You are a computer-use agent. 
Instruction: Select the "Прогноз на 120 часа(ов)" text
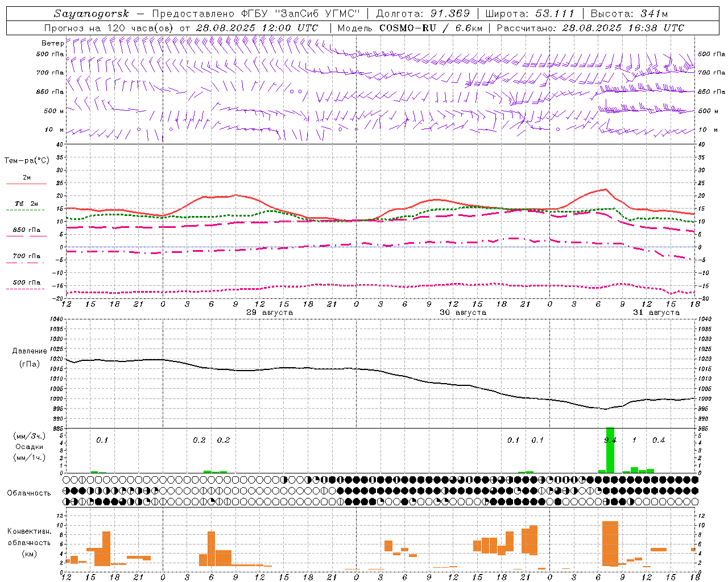click(109, 28)
